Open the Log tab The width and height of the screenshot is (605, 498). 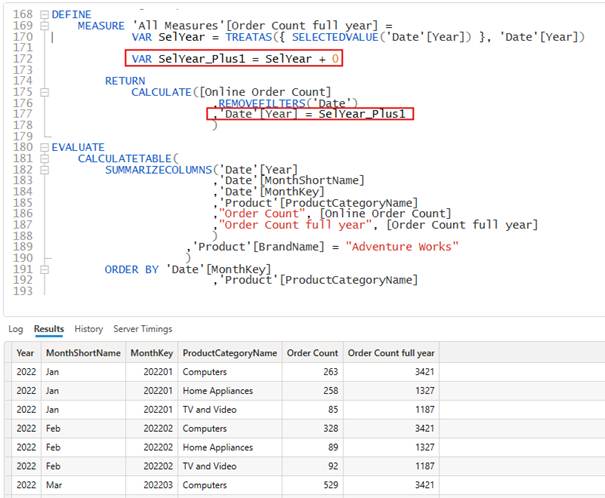pos(15,329)
